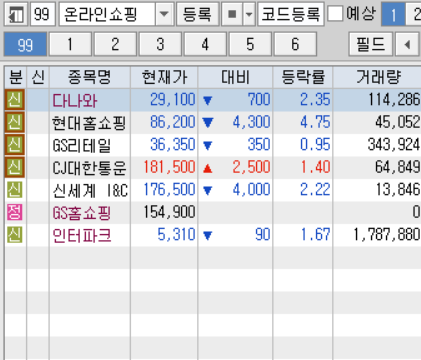Select the blue tab 1 next to 예상
This screenshot has width=421, height=360.
point(393,14)
